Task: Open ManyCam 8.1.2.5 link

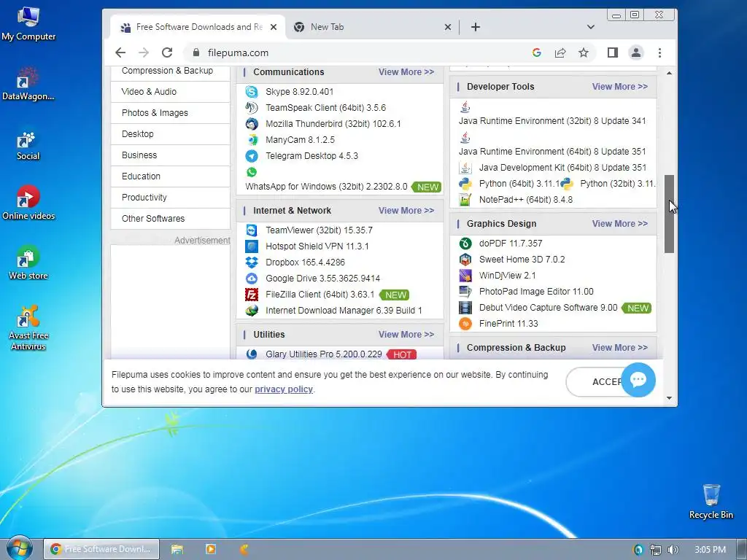Action: [x=300, y=140]
